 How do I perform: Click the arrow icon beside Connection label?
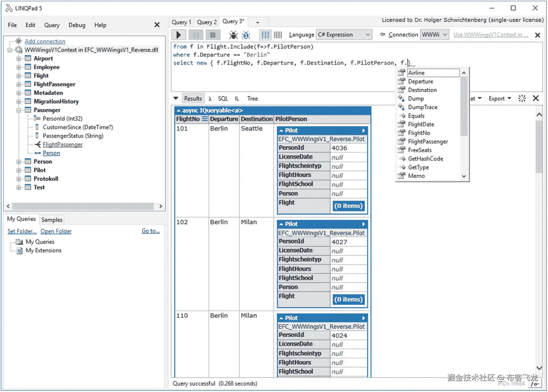tap(382, 34)
